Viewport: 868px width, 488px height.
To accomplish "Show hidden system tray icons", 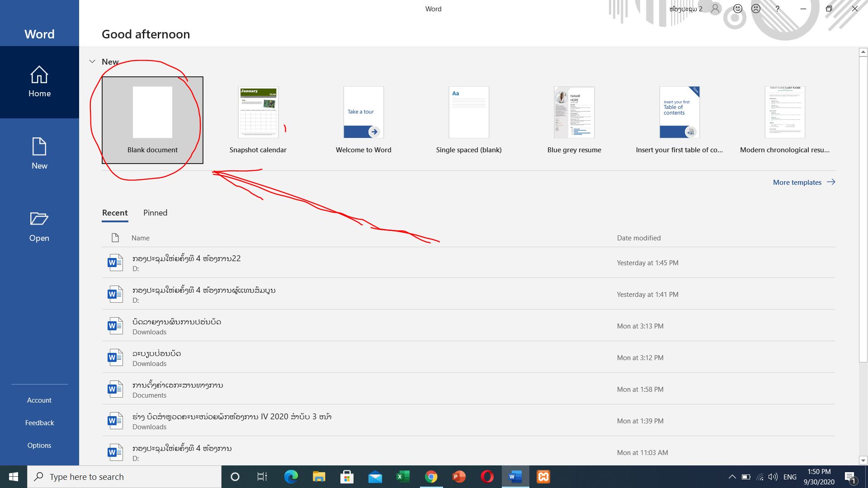I will (732, 477).
